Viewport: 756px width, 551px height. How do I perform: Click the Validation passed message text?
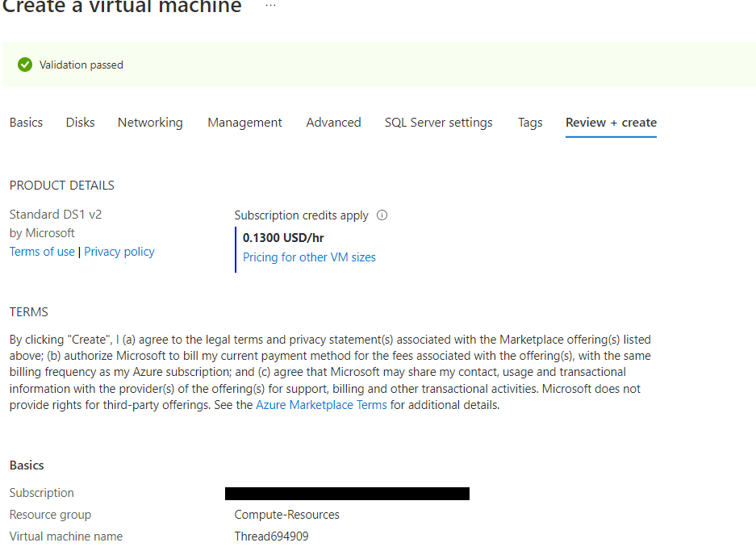tap(81, 65)
